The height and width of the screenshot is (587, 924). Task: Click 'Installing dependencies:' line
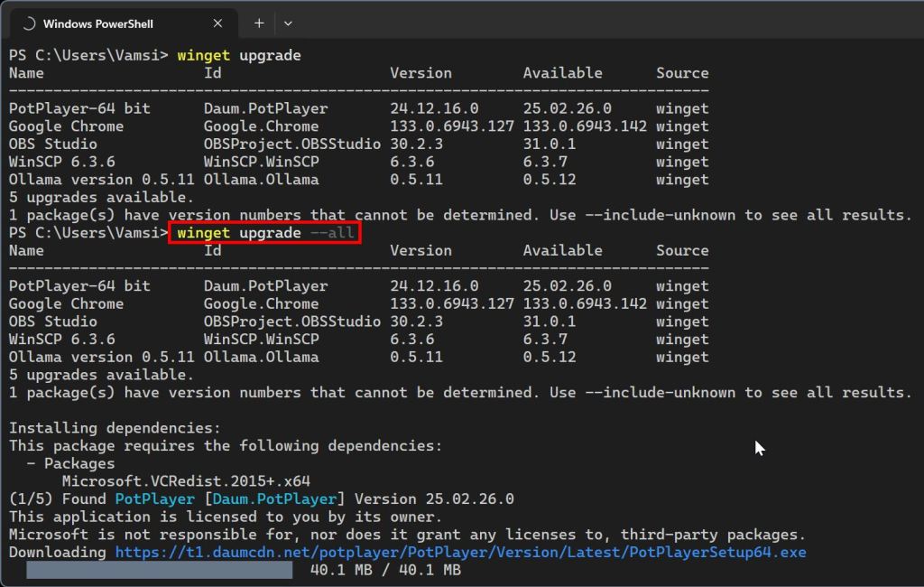pyautogui.click(x=115, y=428)
